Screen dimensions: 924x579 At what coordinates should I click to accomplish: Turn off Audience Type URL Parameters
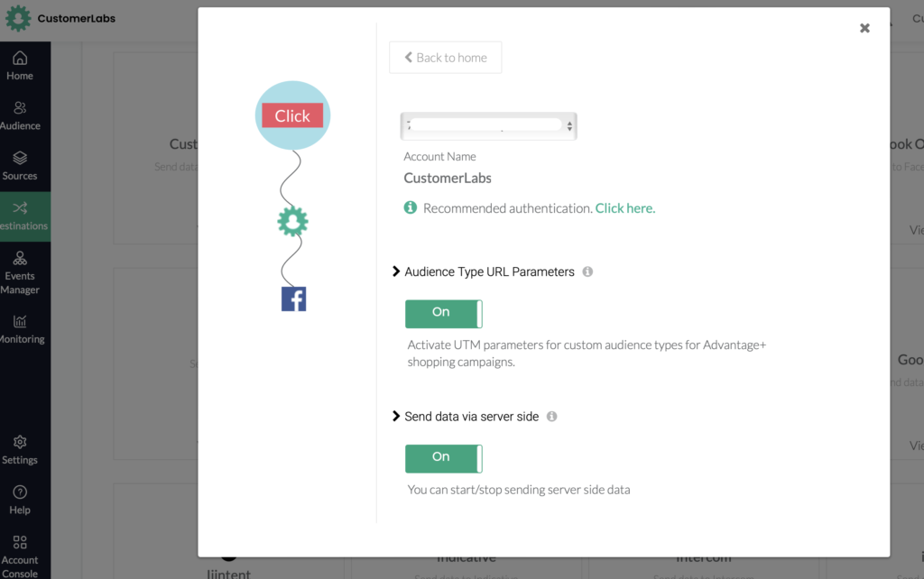[443, 313]
